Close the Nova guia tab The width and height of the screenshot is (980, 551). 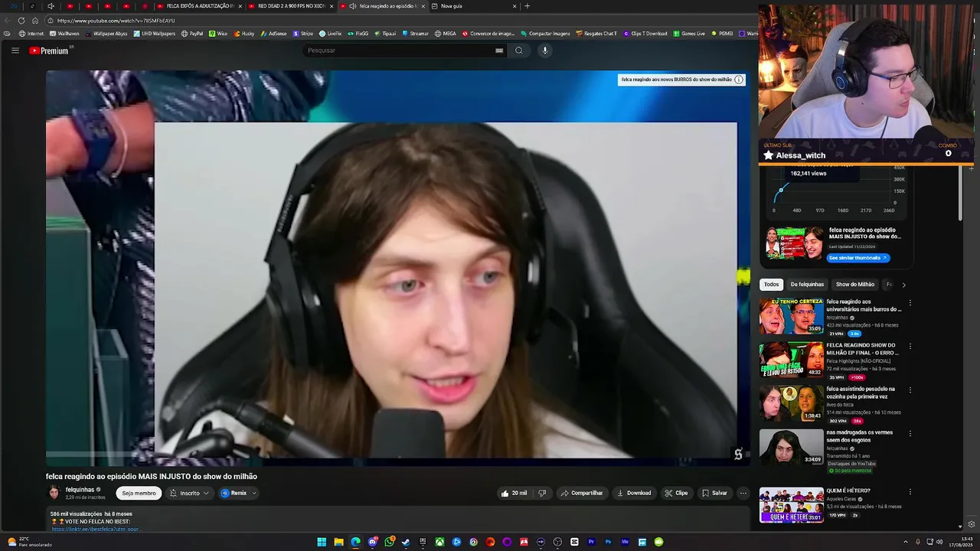point(514,6)
